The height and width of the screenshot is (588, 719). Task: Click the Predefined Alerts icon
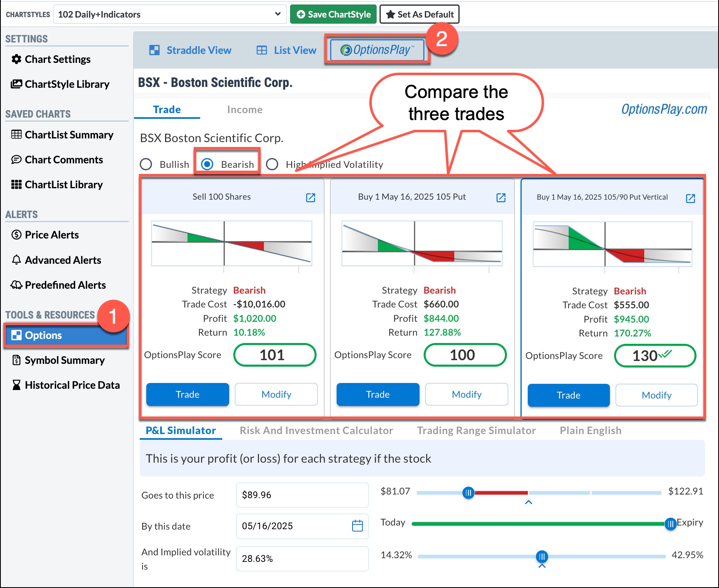point(16,285)
